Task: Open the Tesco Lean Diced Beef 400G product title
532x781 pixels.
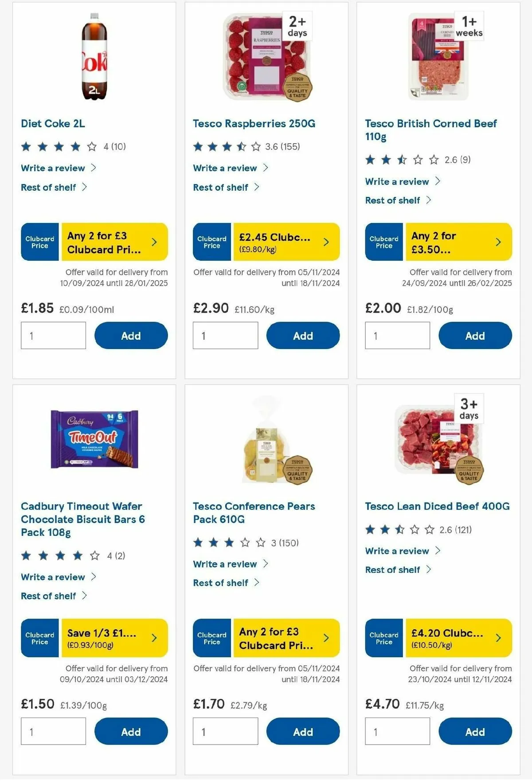Action: pos(437,506)
